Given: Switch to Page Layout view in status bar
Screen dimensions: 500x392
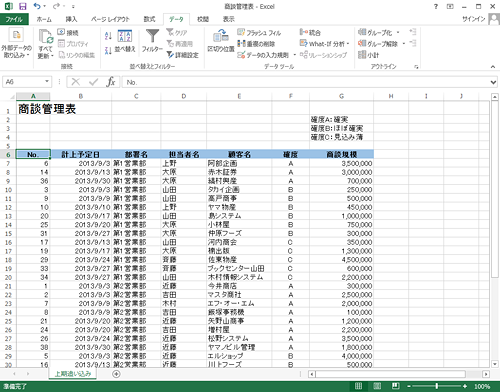Looking at the screenshot, I should [x=377, y=386].
